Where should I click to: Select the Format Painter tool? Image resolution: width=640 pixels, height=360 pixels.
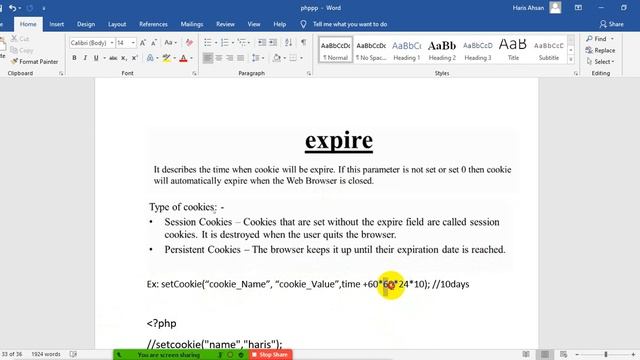point(34,62)
